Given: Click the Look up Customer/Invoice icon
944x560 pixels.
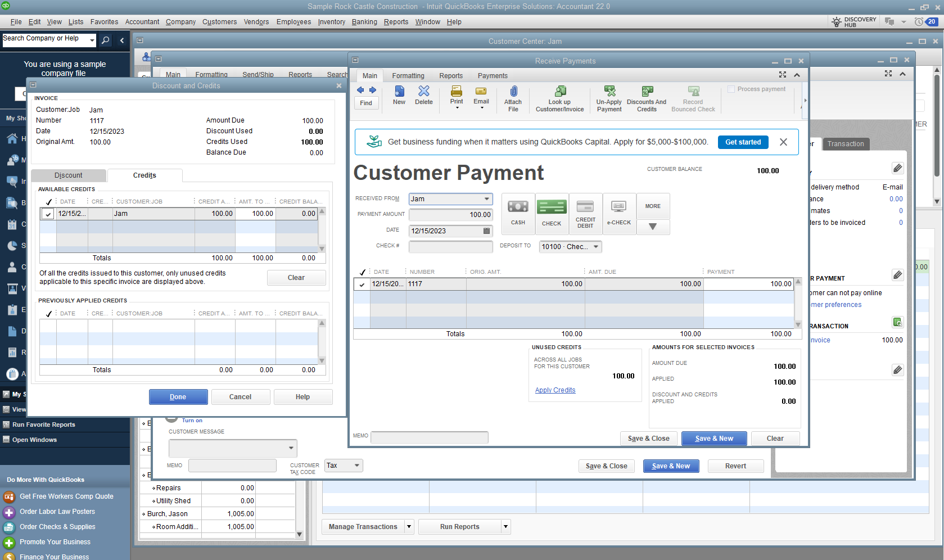Looking at the screenshot, I should (x=560, y=92).
